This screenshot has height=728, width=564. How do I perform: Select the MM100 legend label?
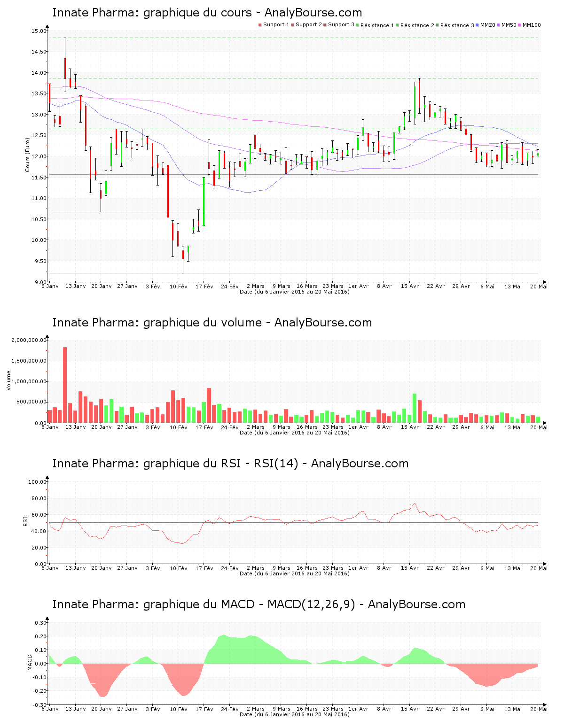[532, 25]
